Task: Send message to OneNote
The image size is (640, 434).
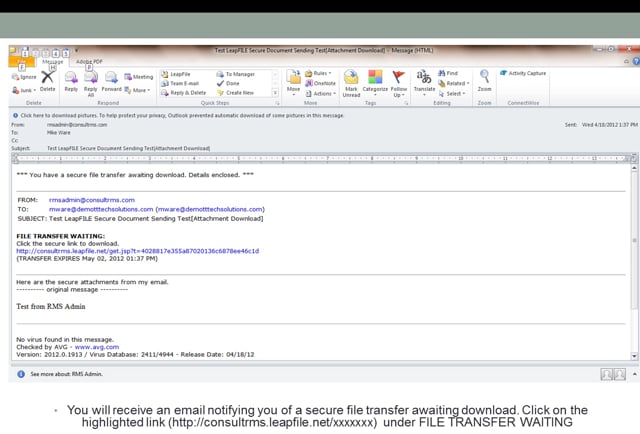Action: tap(320, 83)
